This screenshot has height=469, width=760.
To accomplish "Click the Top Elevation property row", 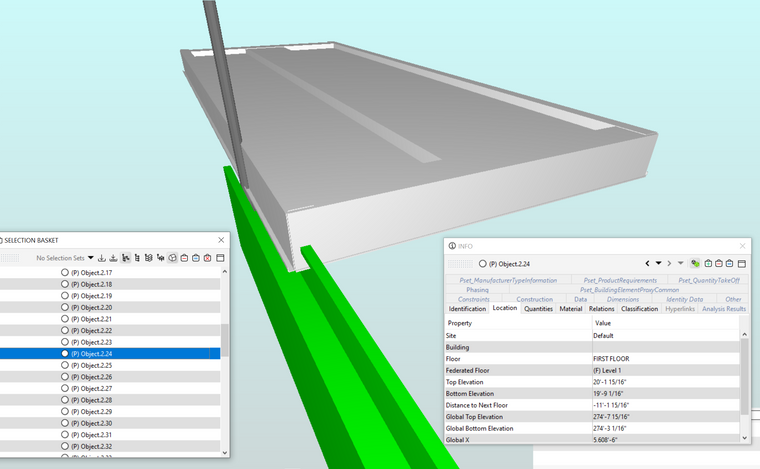I will [x=592, y=382].
